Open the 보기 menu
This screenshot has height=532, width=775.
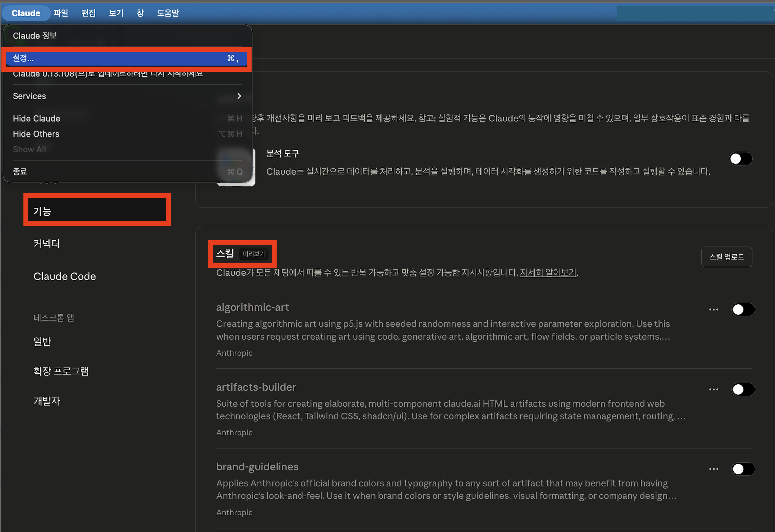pyautogui.click(x=116, y=13)
